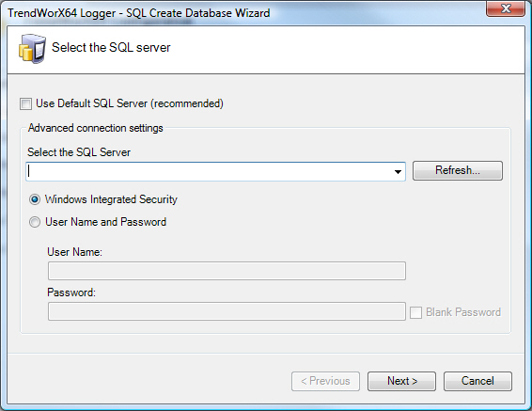Screen dimensions: 532x411
Task: Tick the Blank Password checkbox
Action: click(x=416, y=312)
